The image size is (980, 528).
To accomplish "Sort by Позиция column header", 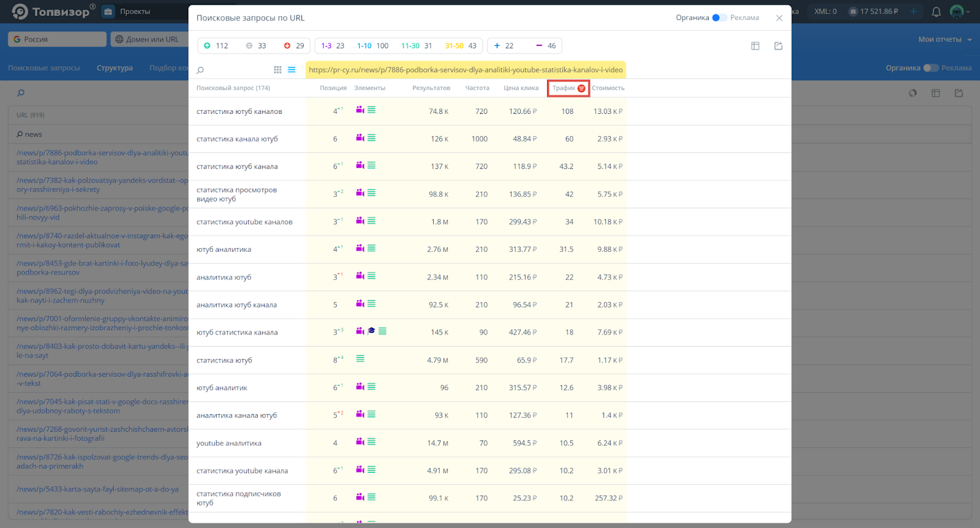I will tap(333, 88).
